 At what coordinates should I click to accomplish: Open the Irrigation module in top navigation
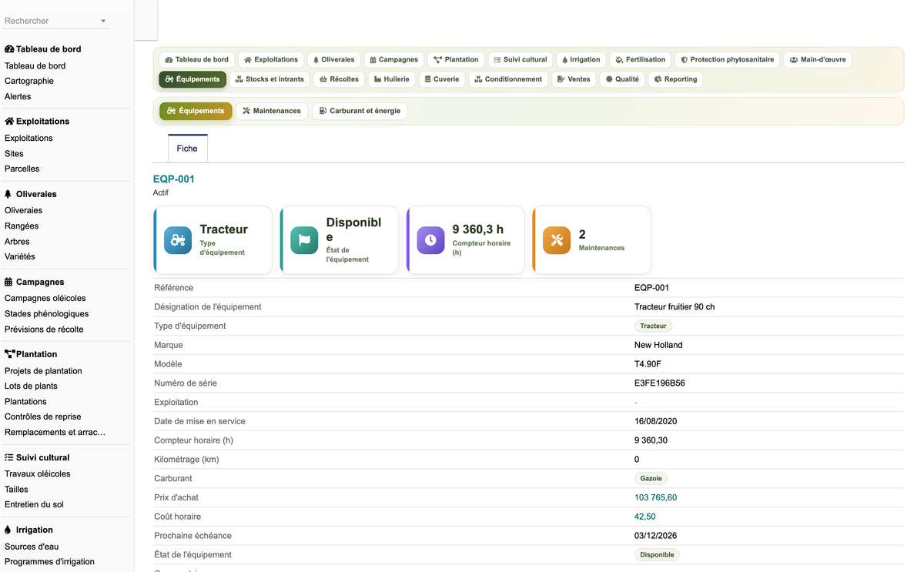coord(581,59)
